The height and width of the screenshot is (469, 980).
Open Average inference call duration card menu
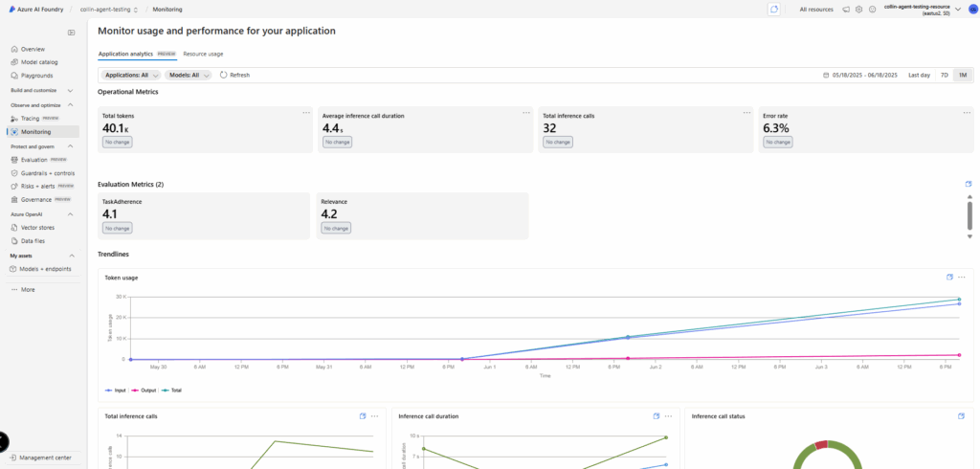527,113
